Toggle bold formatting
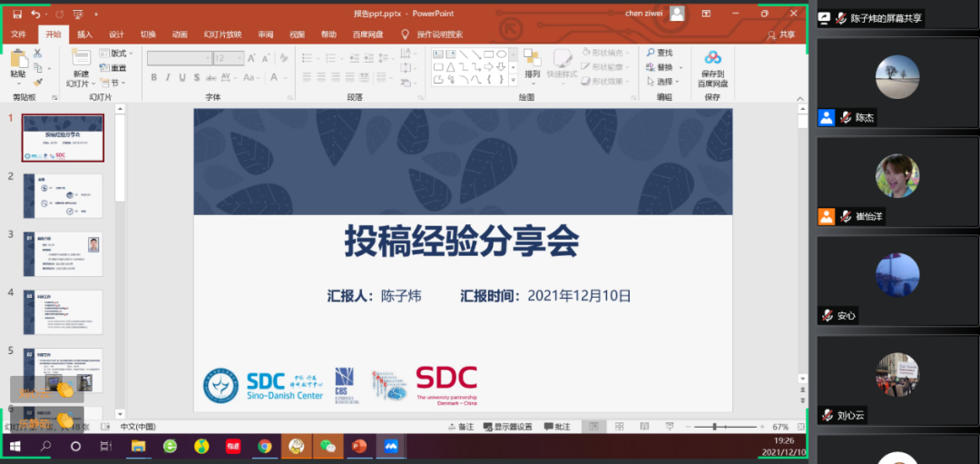The width and height of the screenshot is (980, 464). [153, 77]
